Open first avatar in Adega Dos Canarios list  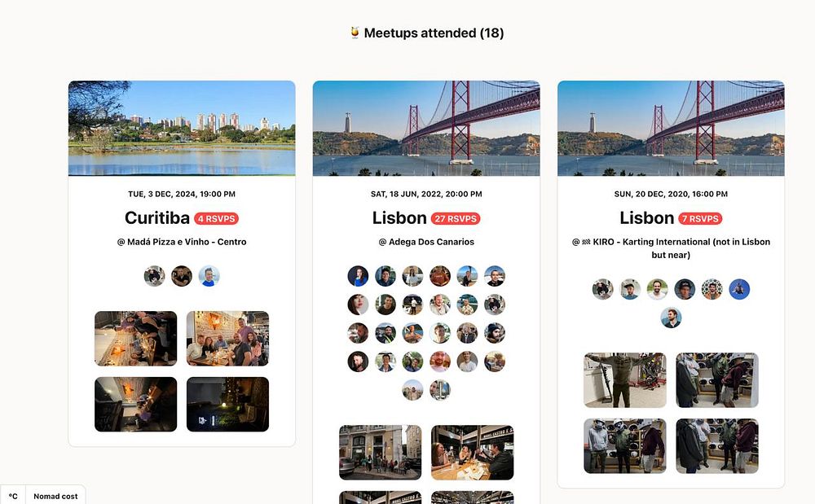click(358, 276)
